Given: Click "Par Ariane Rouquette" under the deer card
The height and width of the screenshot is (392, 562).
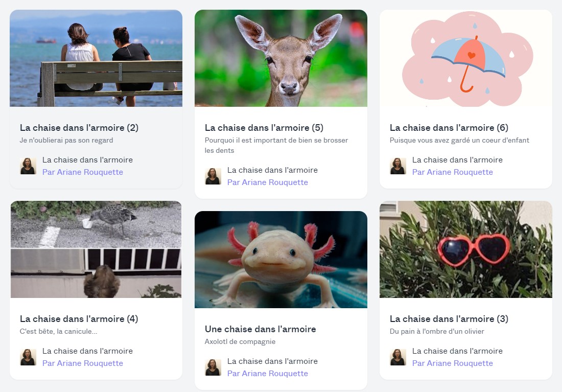Looking at the screenshot, I should (268, 182).
